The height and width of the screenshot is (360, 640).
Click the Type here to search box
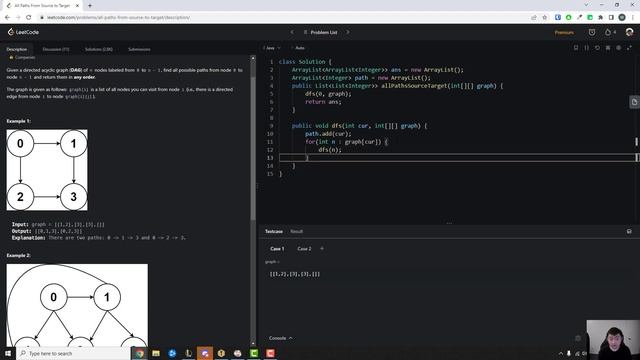[73, 353]
